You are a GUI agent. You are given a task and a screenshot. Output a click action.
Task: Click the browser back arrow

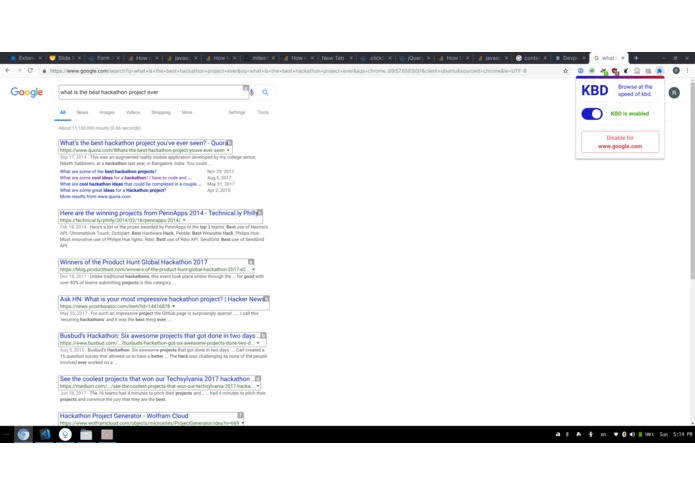click(x=8, y=70)
